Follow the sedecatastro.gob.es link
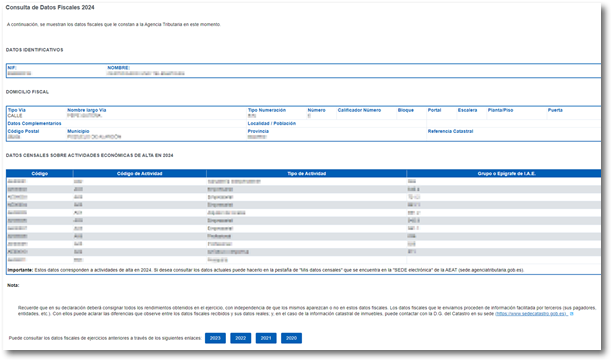The width and height of the screenshot is (612, 361). click(532, 314)
